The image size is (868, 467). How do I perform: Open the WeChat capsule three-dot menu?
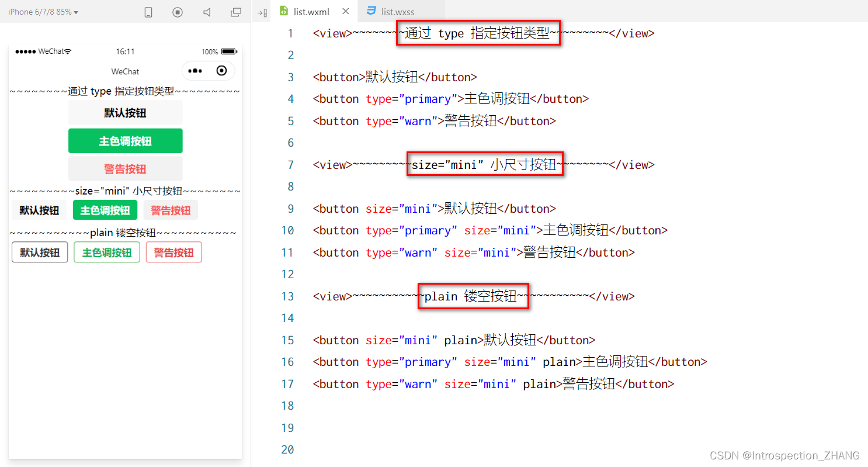coord(195,71)
